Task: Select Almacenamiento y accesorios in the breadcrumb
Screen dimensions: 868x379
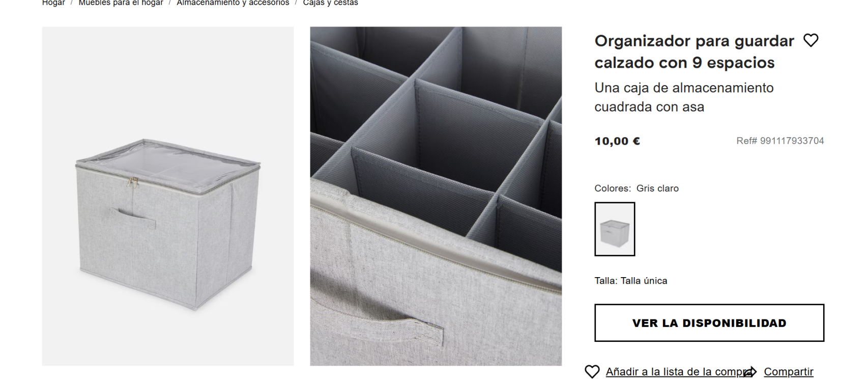Action: click(232, 3)
